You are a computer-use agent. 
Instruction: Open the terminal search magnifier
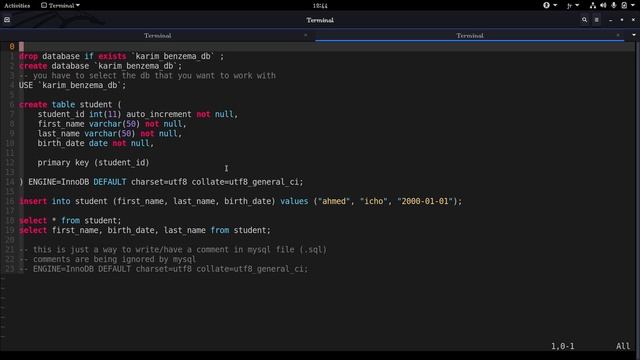tap(584, 20)
